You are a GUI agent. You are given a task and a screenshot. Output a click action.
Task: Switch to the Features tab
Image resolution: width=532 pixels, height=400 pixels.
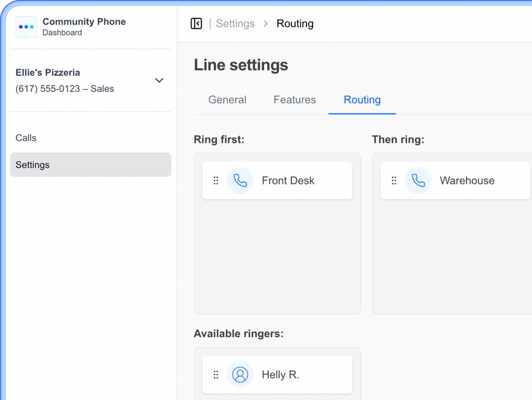[x=294, y=100]
